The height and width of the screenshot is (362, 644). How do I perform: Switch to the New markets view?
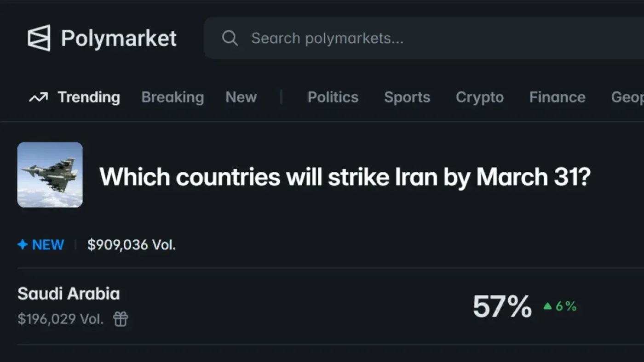coord(241,97)
